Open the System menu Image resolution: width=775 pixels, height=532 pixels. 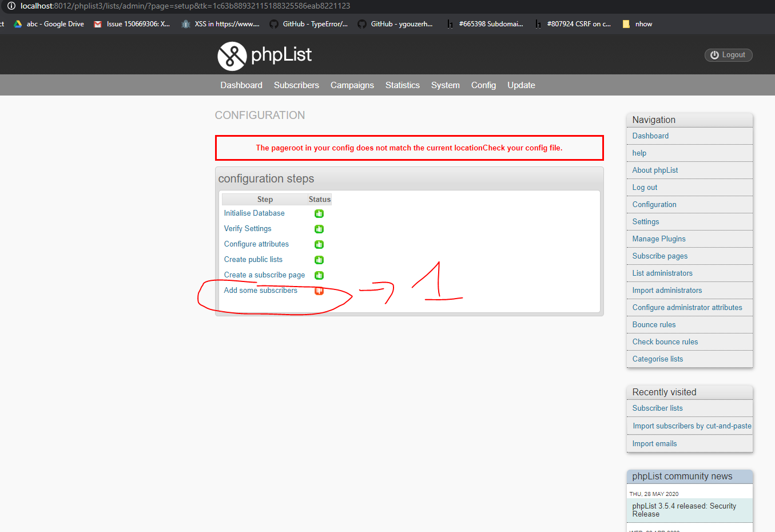pyautogui.click(x=446, y=85)
